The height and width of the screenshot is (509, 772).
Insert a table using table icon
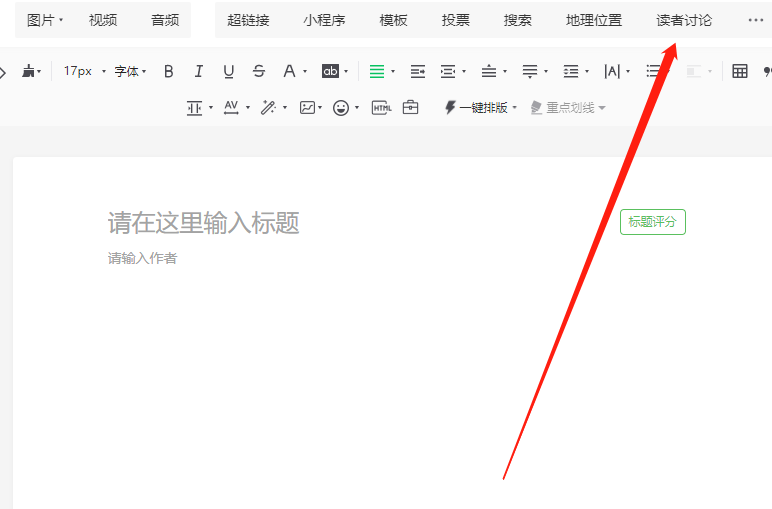[740, 71]
